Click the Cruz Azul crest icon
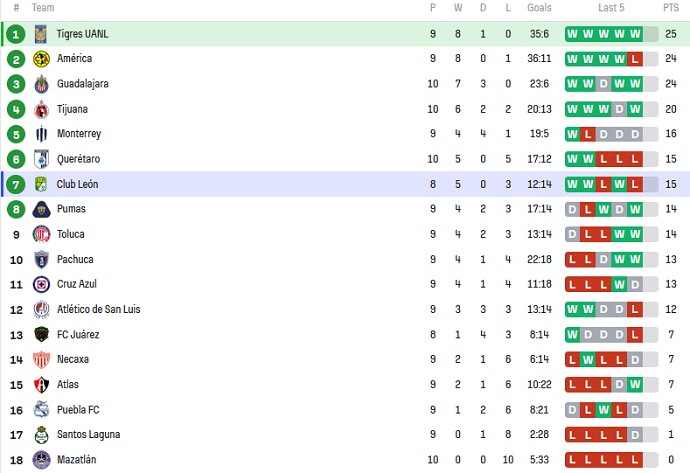The width and height of the screenshot is (690, 473). (41, 284)
